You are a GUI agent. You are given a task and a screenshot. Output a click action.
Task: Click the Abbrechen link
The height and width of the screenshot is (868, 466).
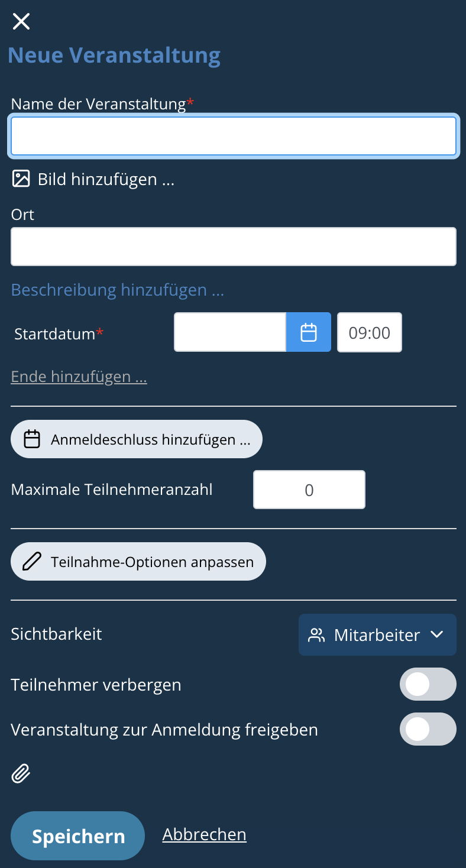point(204,834)
